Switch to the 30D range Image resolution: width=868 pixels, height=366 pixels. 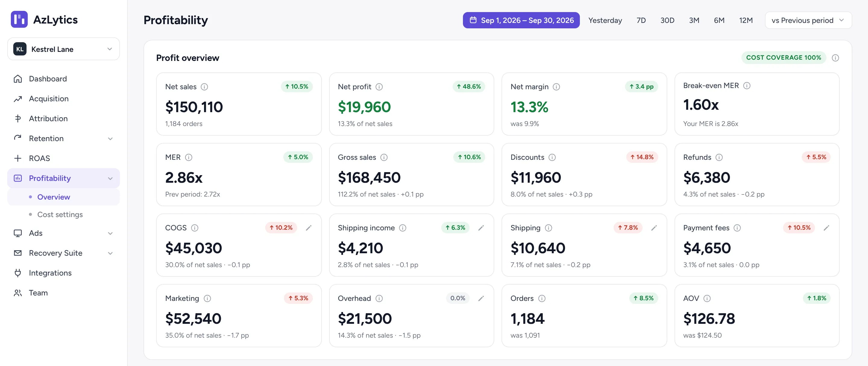pyautogui.click(x=667, y=20)
